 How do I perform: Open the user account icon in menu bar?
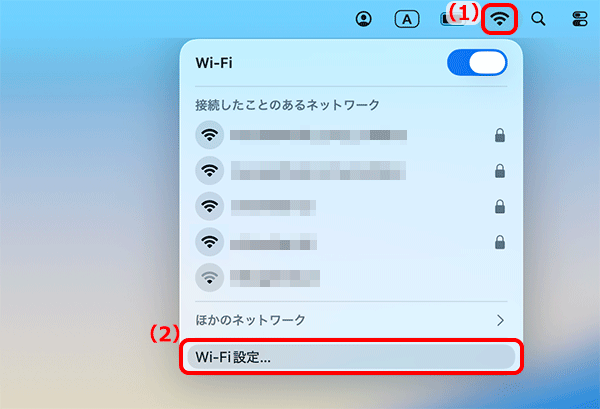pos(364,19)
